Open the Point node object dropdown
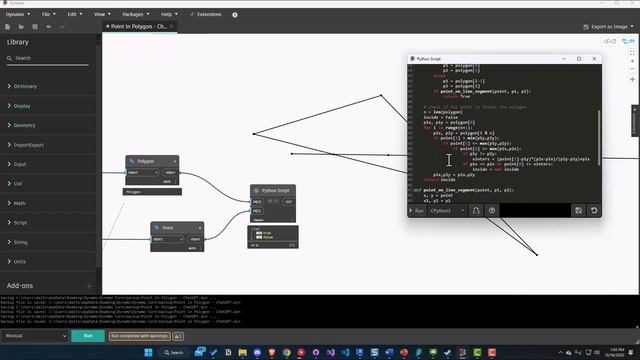The width and height of the screenshot is (640, 360). point(168,239)
